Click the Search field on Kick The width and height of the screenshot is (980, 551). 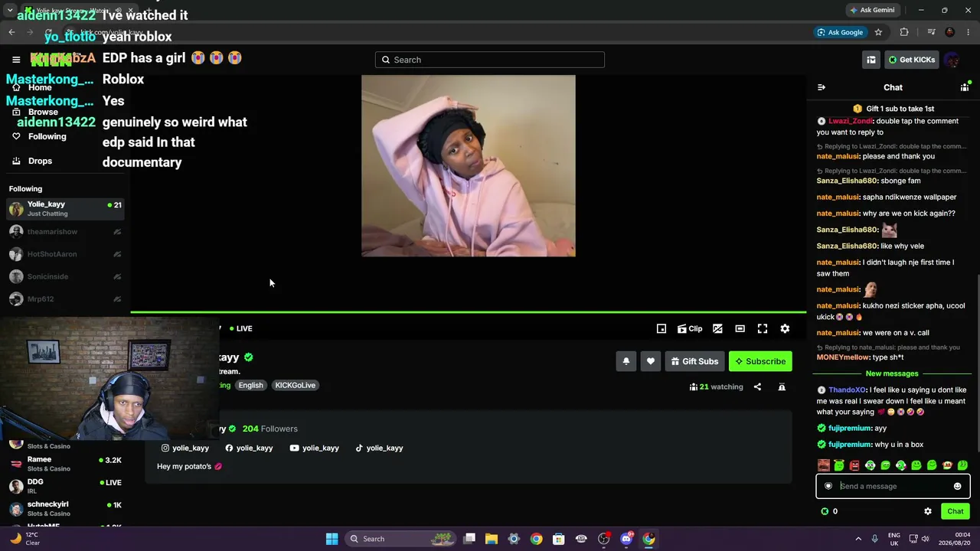point(490,60)
